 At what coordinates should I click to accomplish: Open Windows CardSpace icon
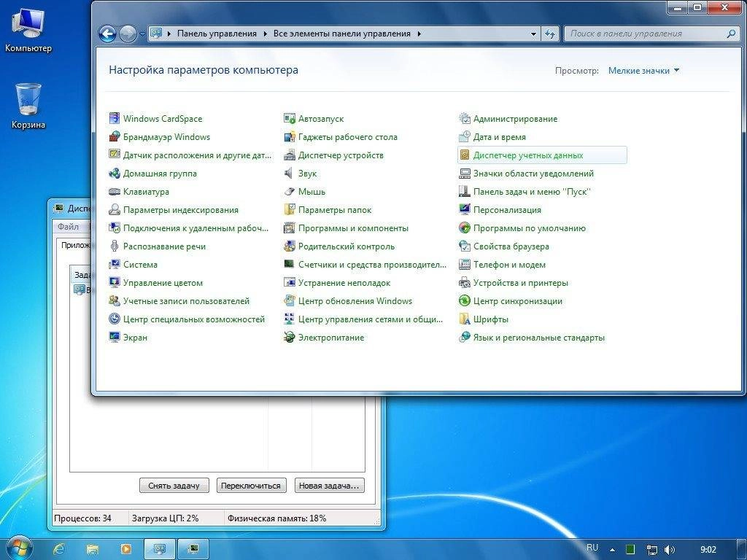coord(115,118)
